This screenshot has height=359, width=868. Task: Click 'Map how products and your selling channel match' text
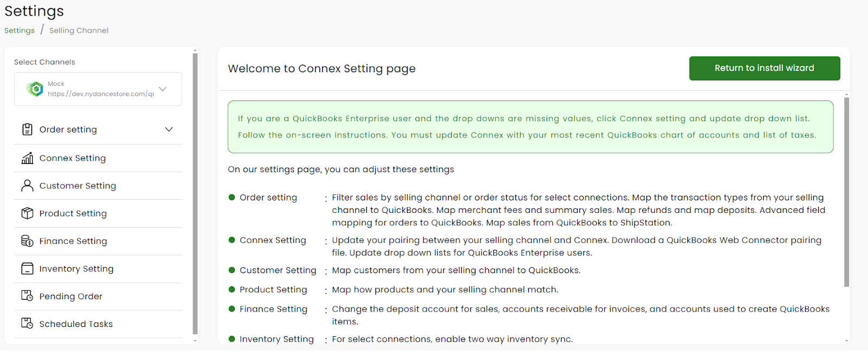(x=445, y=290)
